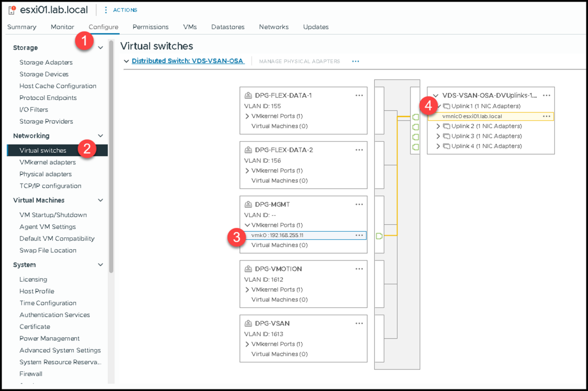The image size is (588, 391).
Task: Click the ellipsis on VDS-VSAN-OSA-DVUplinks header
Action: tap(547, 95)
